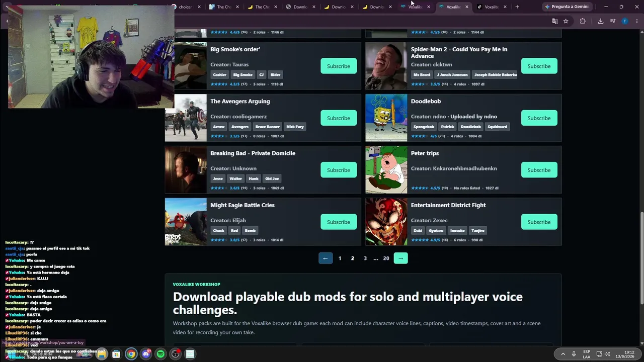644x362 pixels.
Task: Open Microsoft Store from the taskbar
Action: point(116,354)
